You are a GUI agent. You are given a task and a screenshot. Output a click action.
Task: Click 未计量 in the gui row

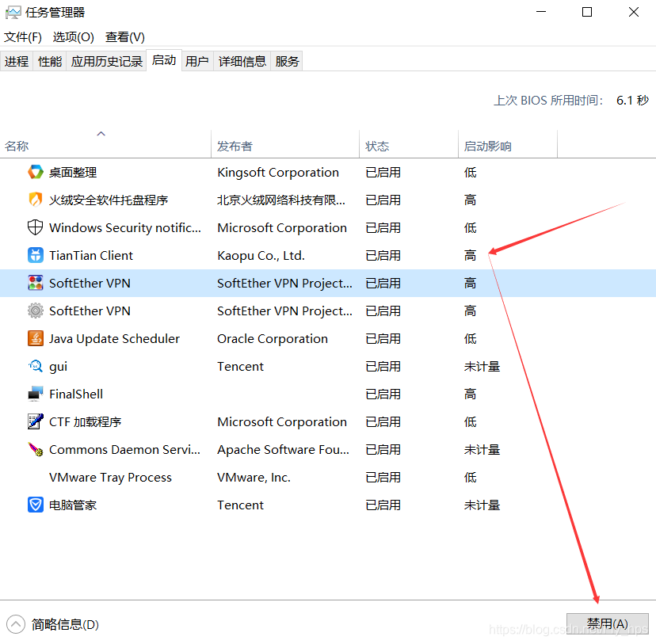[482, 366]
